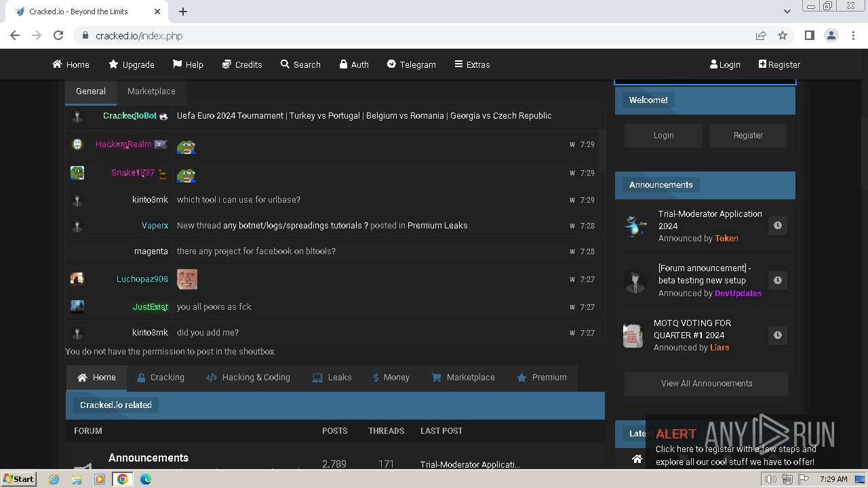
Task: Open the Upgrade nav item
Action: tap(132, 64)
